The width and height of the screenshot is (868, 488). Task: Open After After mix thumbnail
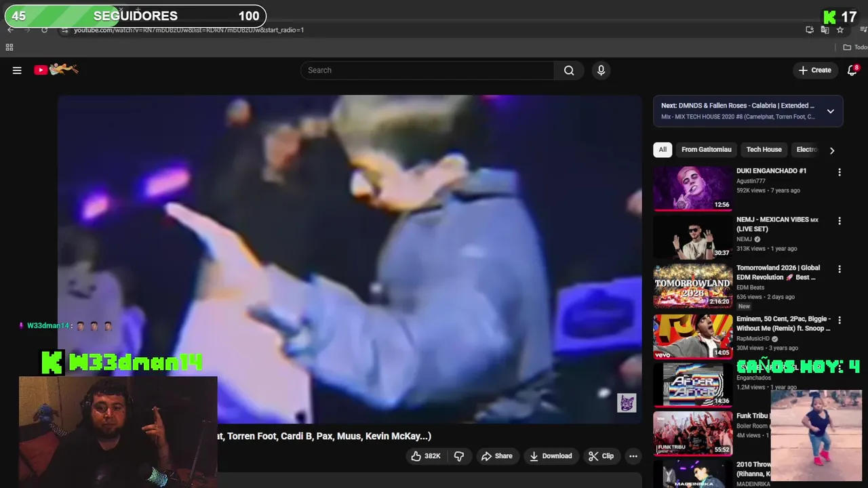(x=692, y=385)
